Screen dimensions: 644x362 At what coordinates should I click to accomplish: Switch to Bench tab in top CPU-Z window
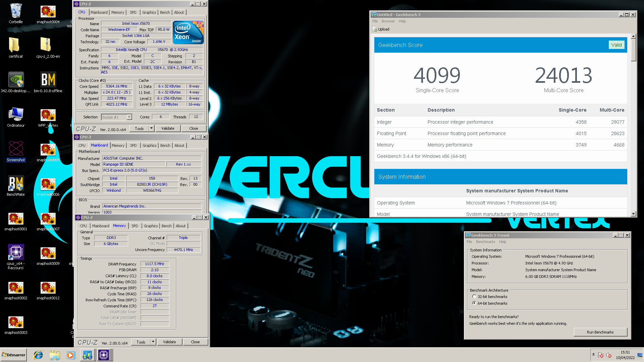165,12
